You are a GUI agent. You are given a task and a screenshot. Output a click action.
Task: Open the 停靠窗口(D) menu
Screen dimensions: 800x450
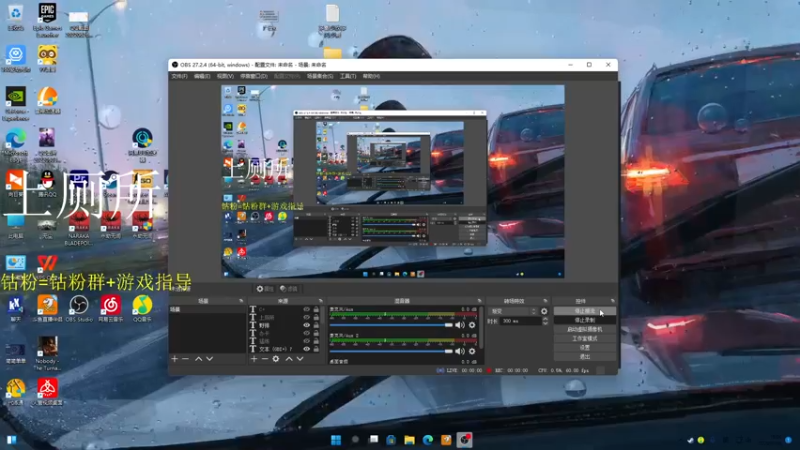(254, 76)
